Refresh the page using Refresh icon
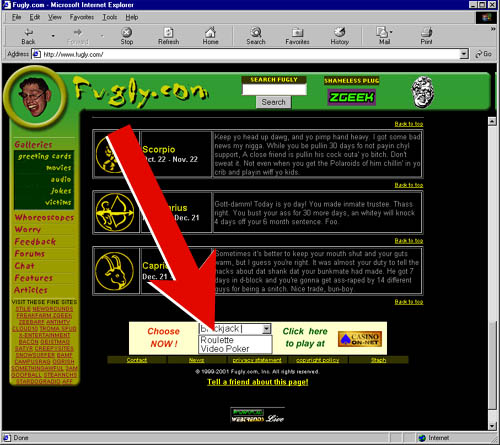The height and width of the screenshot is (445, 500). pyautogui.click(x=168, y=32)
